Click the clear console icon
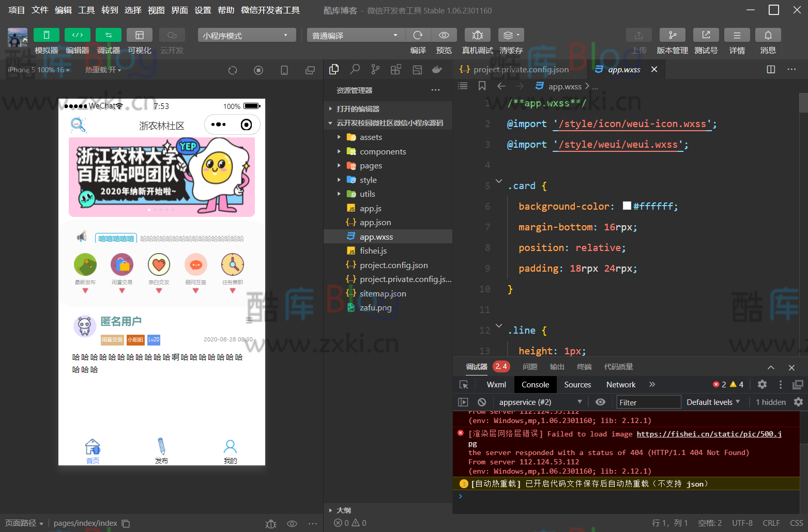This screenshot has height=532, width=808. pos(482,402)
